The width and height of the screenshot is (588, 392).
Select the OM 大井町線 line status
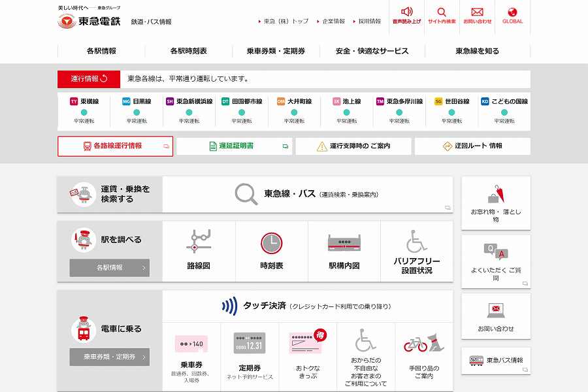(x=294, y=111)
